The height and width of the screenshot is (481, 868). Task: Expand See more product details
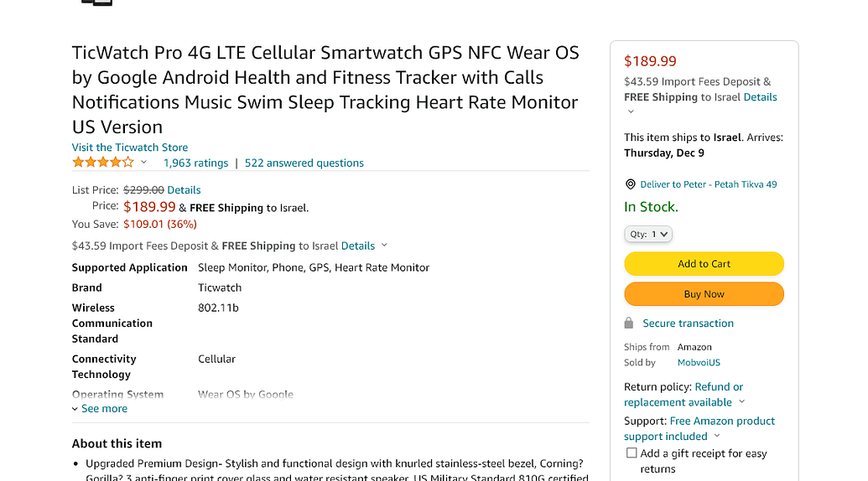100,409
